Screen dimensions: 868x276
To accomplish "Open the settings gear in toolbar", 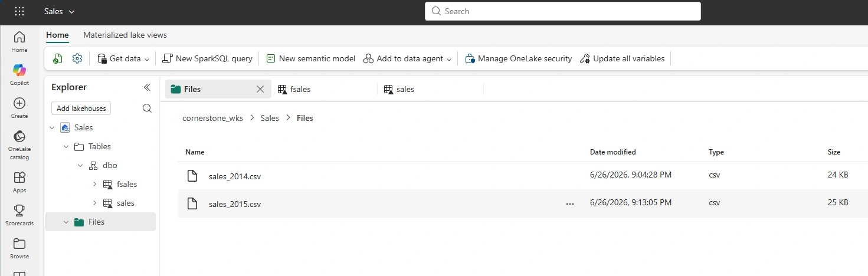I will [x=77, y=58].
